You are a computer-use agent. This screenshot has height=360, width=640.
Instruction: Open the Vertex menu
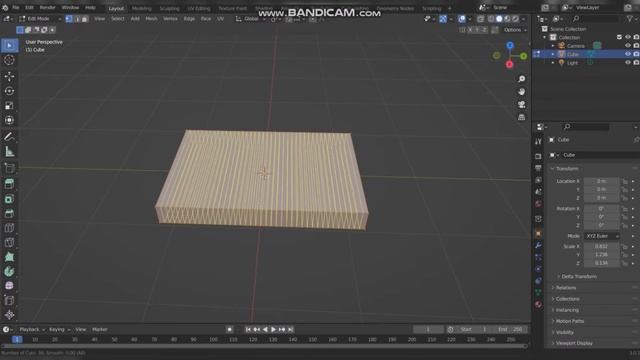click(170, 19)
